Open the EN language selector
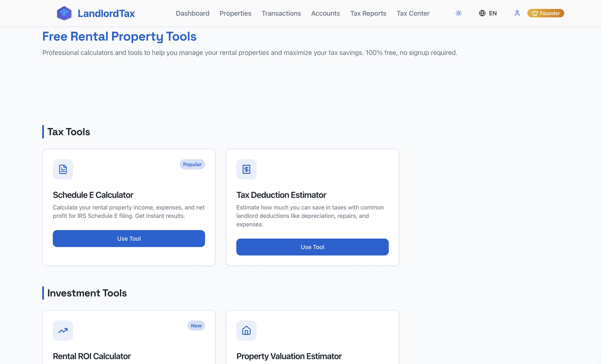 (x=488, y=13)
